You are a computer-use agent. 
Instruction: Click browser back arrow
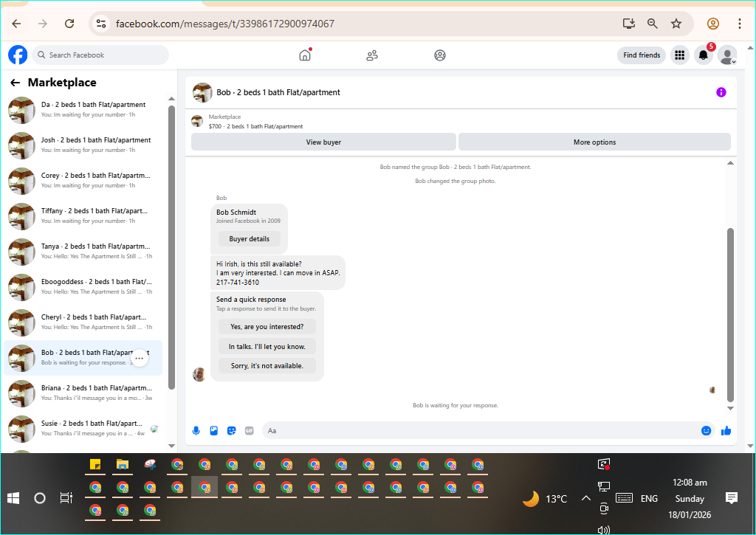point(16,24)
